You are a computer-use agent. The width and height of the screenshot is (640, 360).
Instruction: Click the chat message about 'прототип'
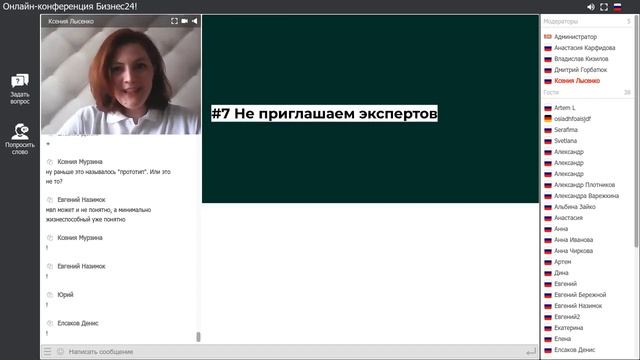(108, 177)
